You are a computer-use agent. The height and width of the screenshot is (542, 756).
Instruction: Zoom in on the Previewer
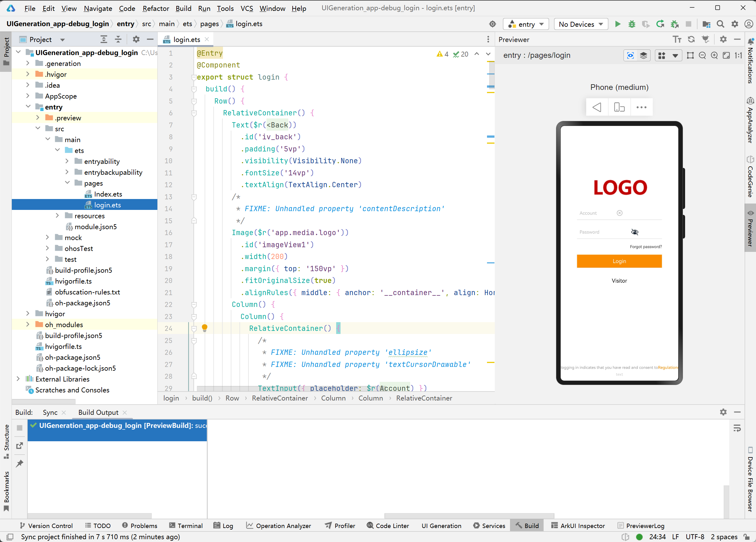(x=714, y=55)
